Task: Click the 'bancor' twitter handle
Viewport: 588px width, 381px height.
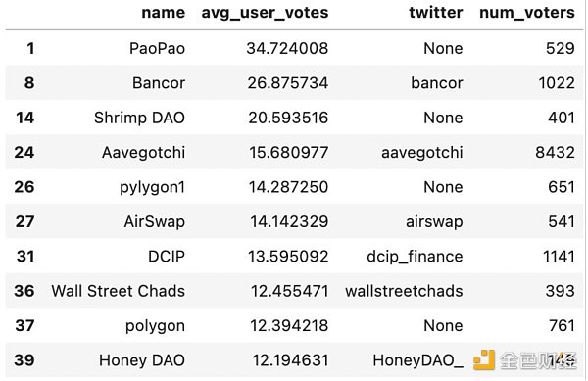Action: pos(437,83)
